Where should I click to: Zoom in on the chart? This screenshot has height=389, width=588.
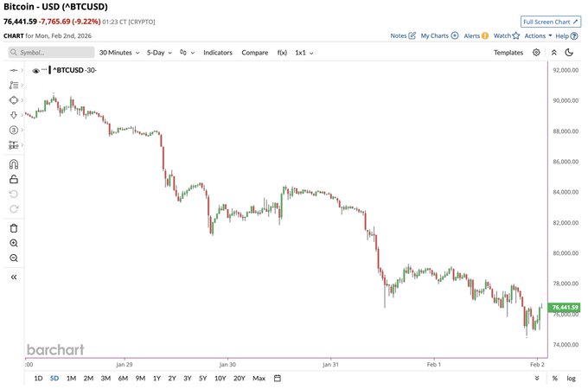13,243
